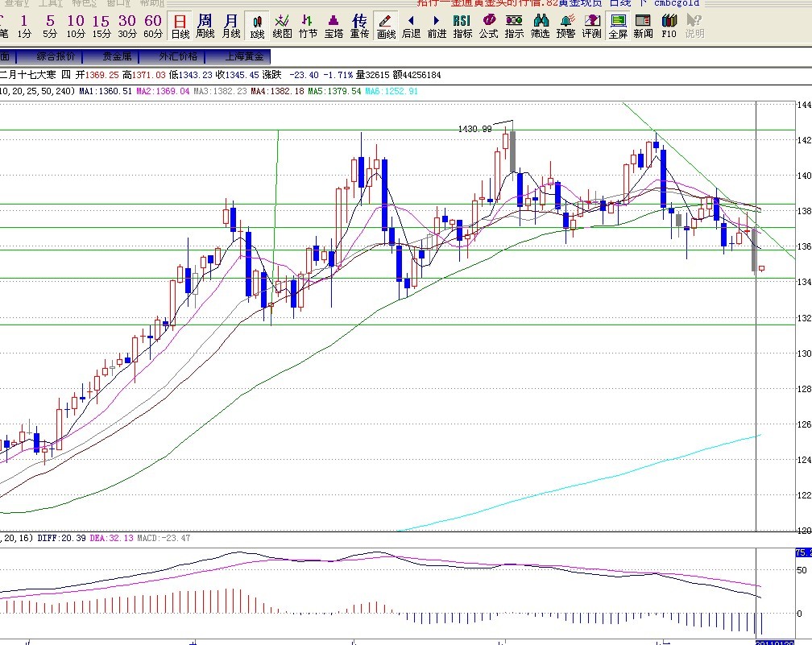The height and width of the screenshot is (645, 812).
Task: Select the K线 candlestick chart icon
Action: 257,26
